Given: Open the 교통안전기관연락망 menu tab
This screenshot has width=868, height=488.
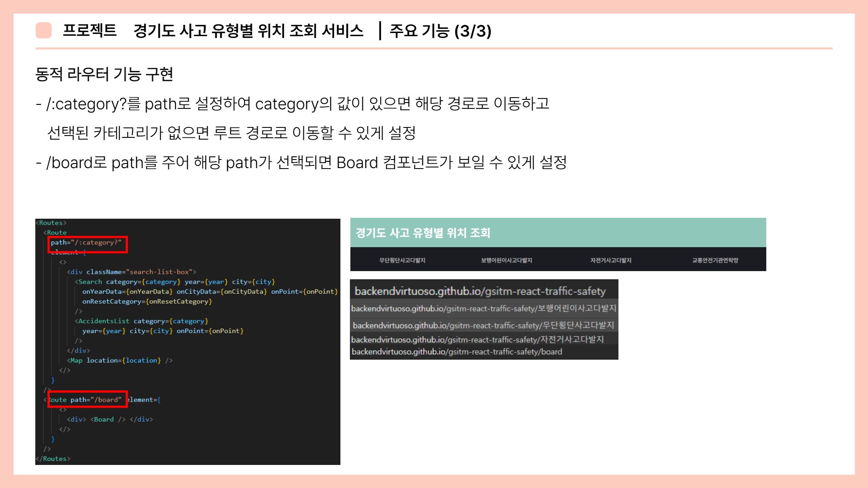Looking at the screenshot, I should point(715,260).
